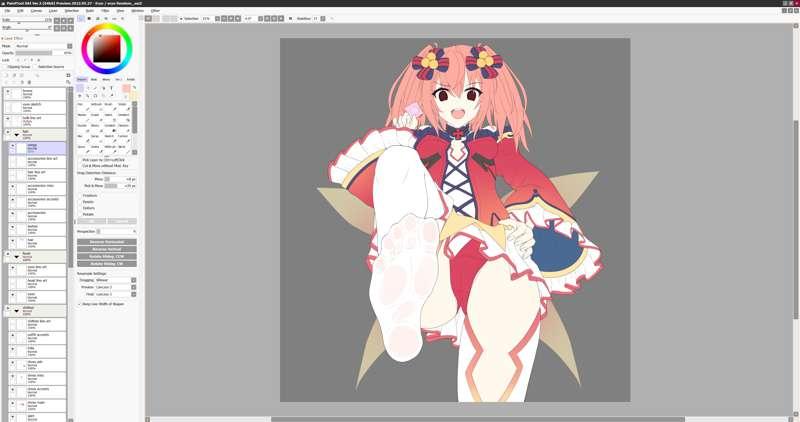Choose the Brush tool
This screenshot has width=800, height=422.
[110, 107]
